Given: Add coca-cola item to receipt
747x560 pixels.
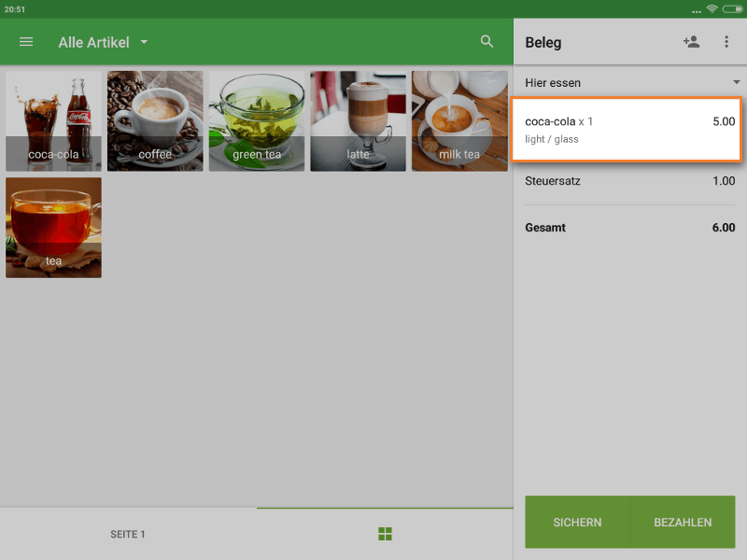Looking at the screenshot, I should click(x=53, y=121).
